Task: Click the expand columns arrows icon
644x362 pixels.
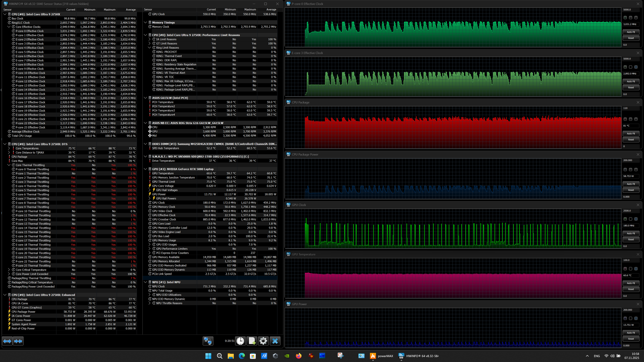Action: (x=7, y=341)
